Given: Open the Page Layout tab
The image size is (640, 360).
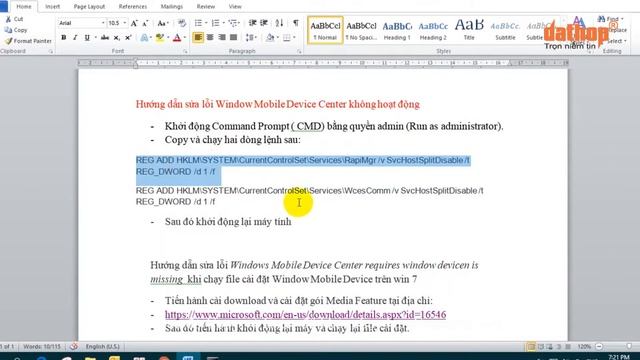Looking at the screenshot, I should point(89,7).
